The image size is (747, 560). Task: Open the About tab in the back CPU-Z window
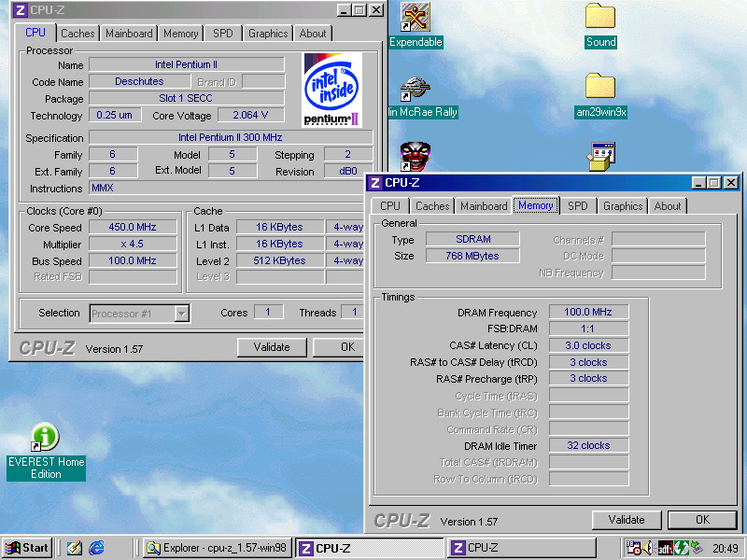[313, 34]
